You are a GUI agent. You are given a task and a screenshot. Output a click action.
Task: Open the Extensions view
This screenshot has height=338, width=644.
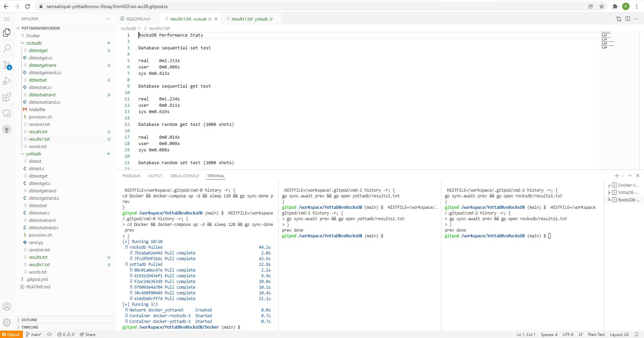[7, 97]
